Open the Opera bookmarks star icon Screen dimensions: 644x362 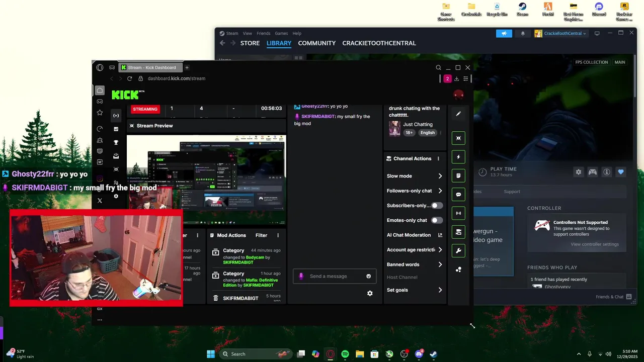[100, 113]
